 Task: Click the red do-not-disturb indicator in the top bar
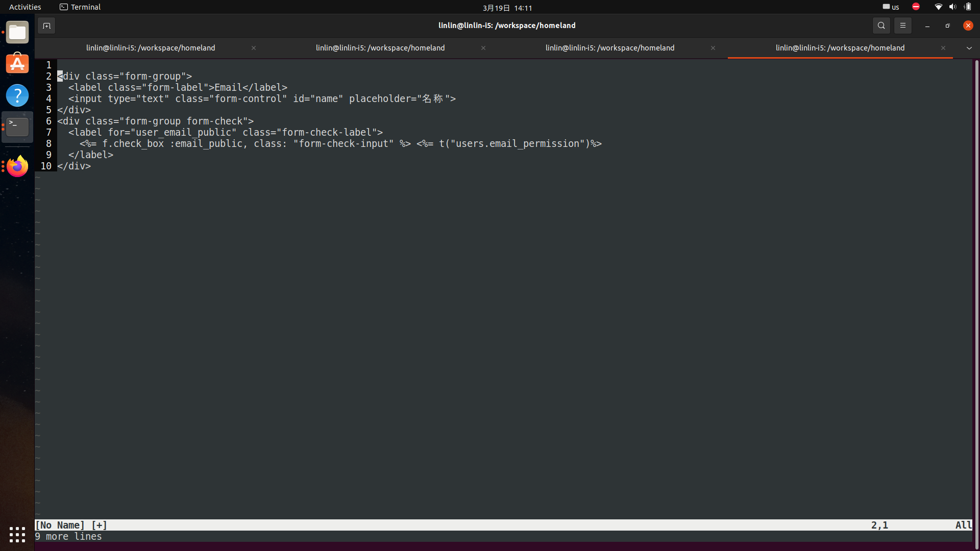coord(916,7)
